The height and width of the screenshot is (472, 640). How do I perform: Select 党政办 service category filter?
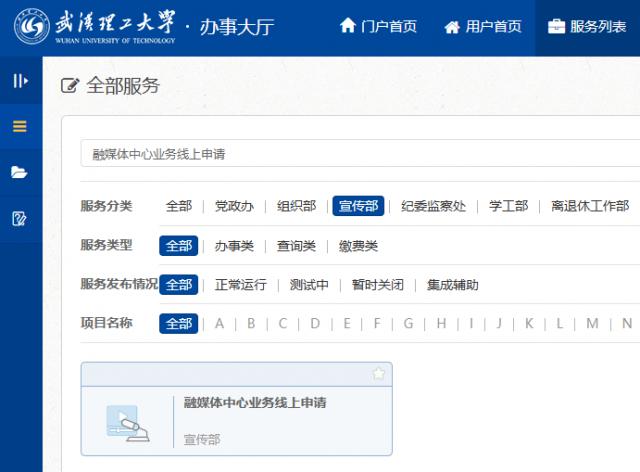pyautogui.click(x=235, y=206)
